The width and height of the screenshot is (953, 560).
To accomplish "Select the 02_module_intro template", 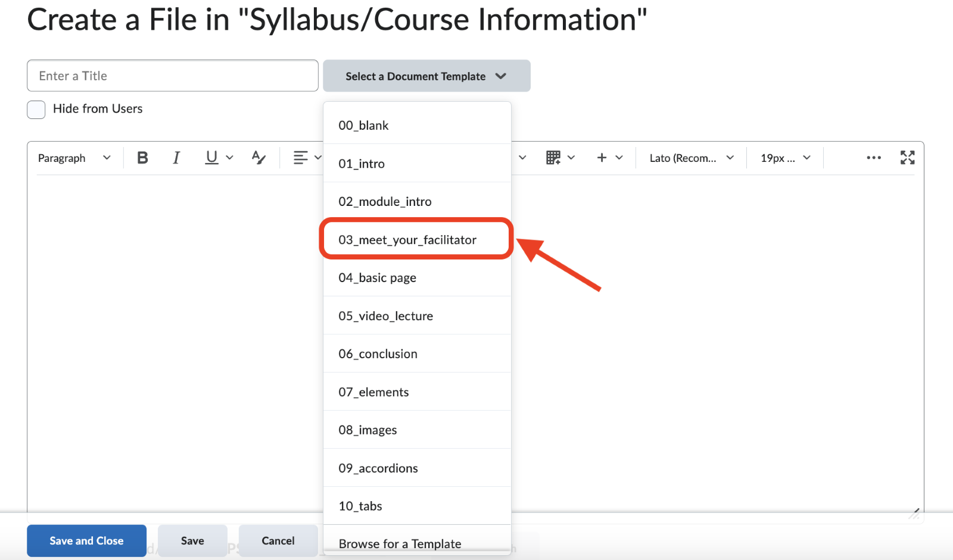I will pos(385,201).
